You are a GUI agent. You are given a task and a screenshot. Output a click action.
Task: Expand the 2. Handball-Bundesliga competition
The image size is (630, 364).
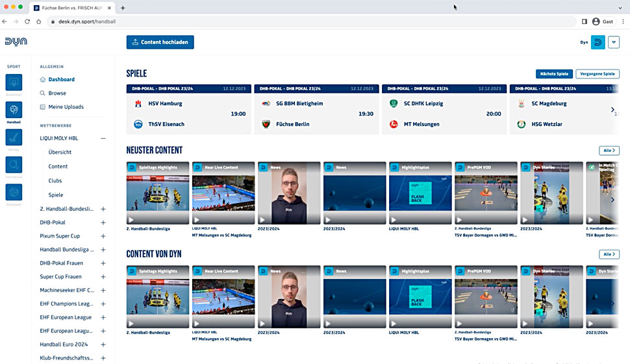(103, 209)
